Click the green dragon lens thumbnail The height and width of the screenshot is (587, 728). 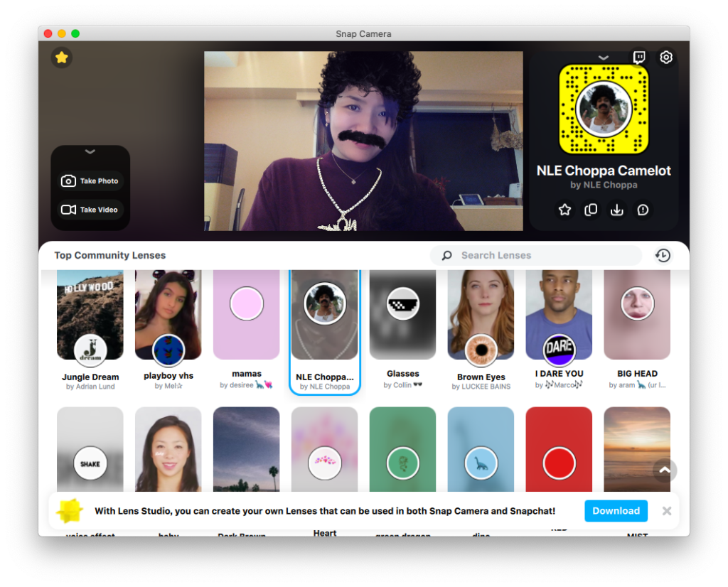point(402,449)
